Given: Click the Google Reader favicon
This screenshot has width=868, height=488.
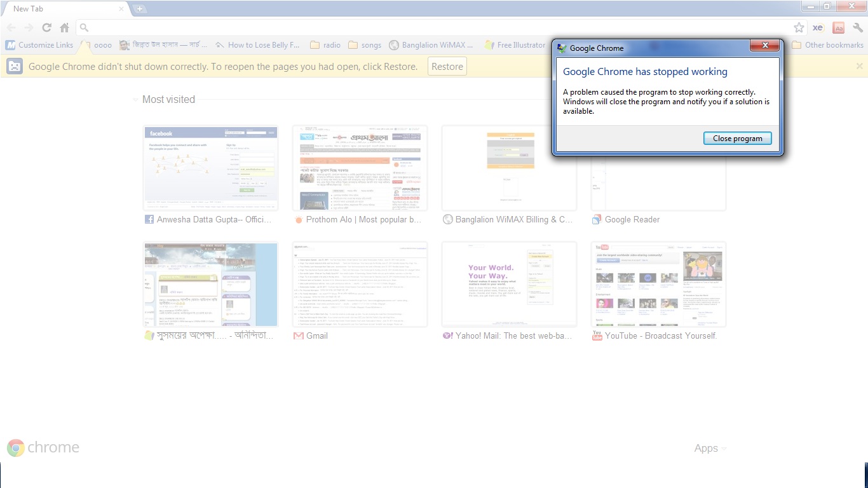Looking at the screenshot, I should [x=597, y=219].
